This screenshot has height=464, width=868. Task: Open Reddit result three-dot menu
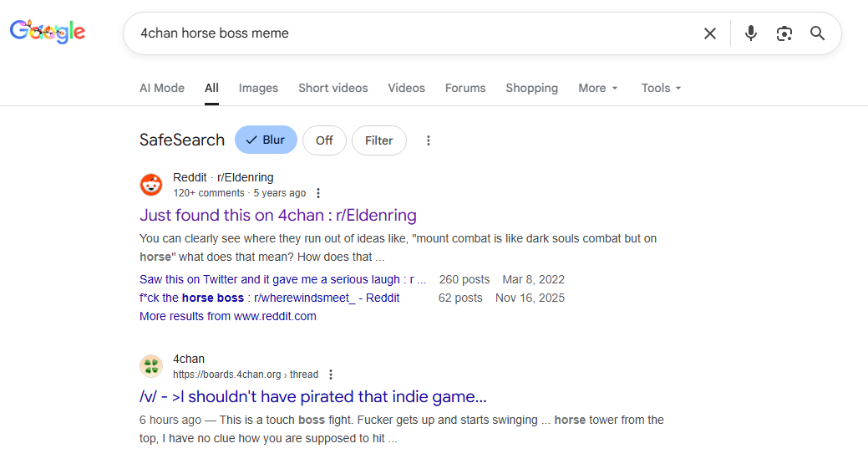tap(318, 193)
